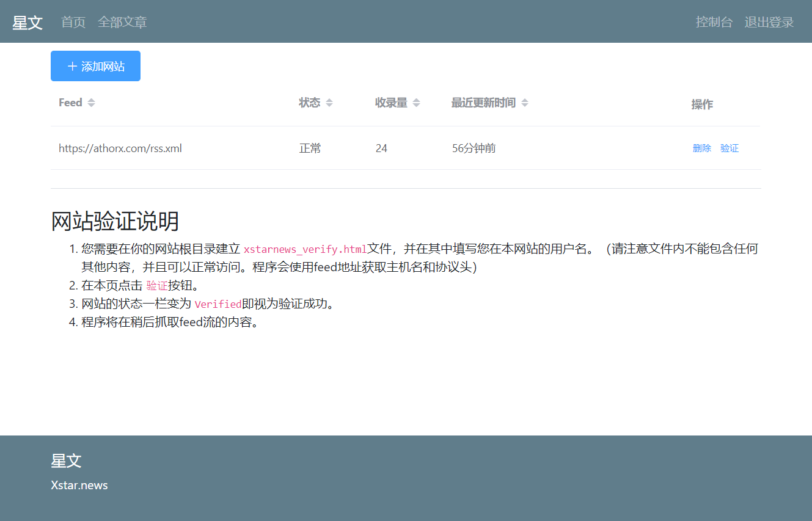Sort ascending by Feed column caret
This screenshot has width=812, height=521.
[91, 100]
